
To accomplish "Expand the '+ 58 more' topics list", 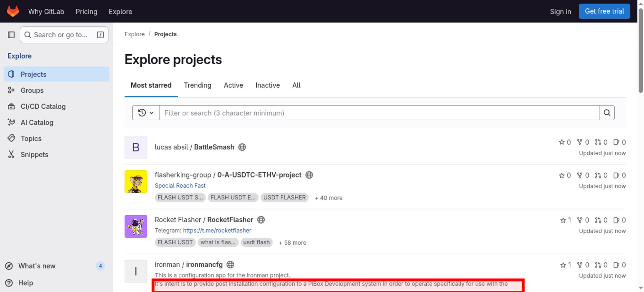I will (292, 242).
